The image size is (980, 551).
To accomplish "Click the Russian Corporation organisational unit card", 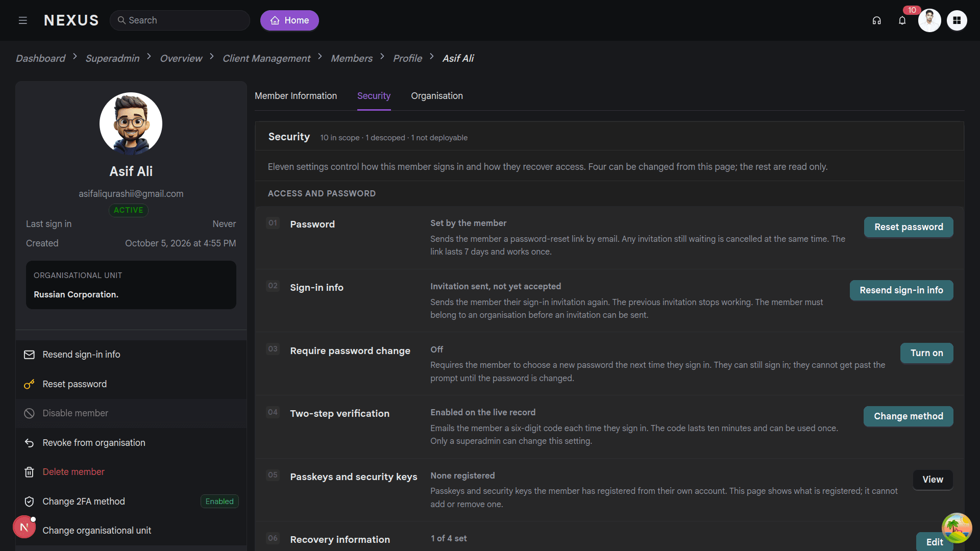I will point(131,285).
